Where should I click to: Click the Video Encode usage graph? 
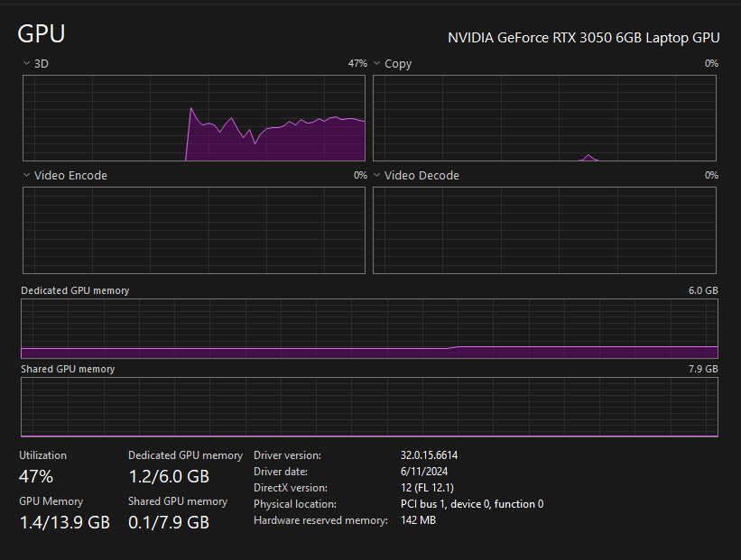[194, 231]
